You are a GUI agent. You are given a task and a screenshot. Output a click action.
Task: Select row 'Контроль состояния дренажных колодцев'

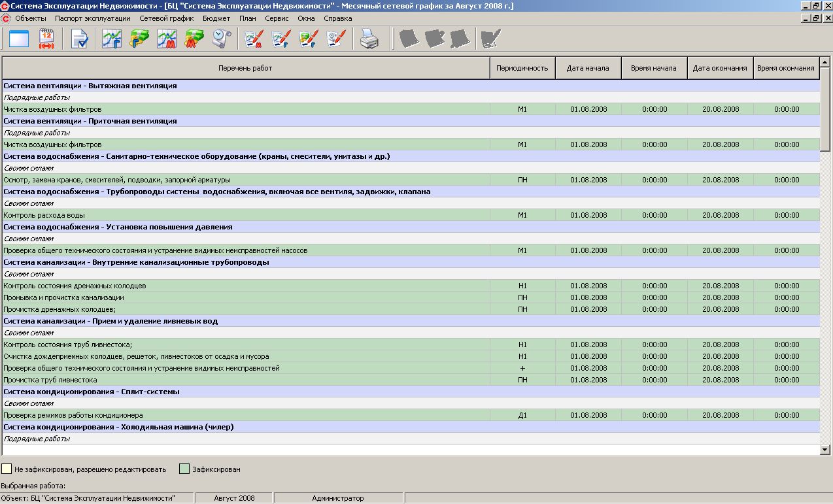tap(411, 286)
